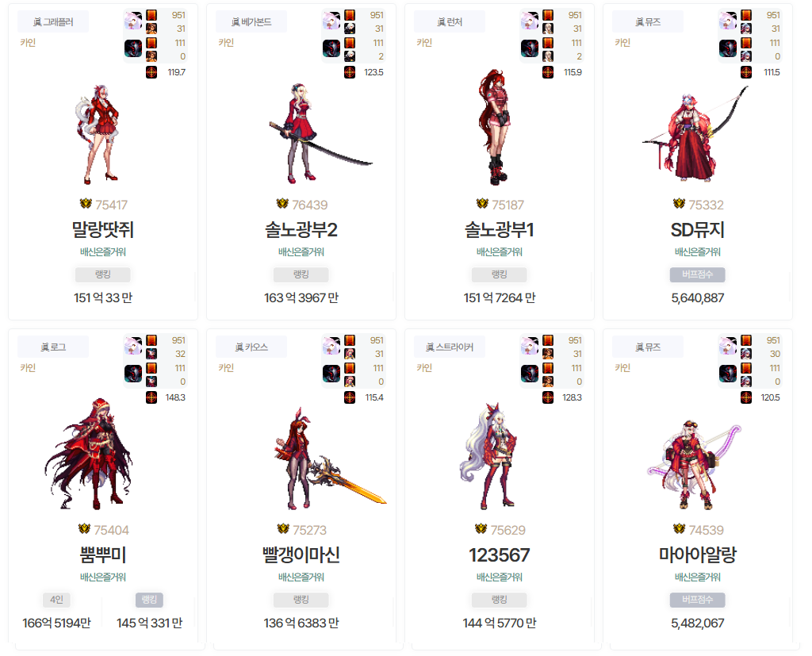Click the fame crown icon next to 75629
The width and height of the screenshot is (812, 656).
coord(481,529)
